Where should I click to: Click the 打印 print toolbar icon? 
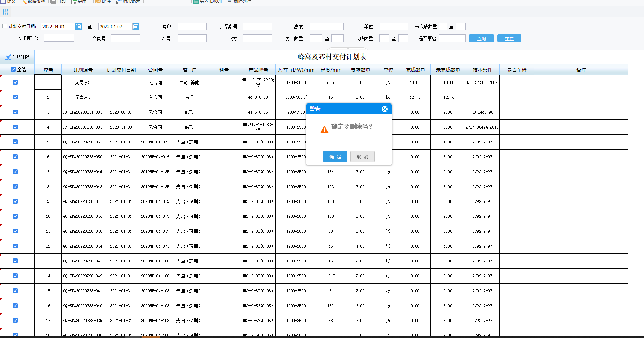pyautogui.click(x=58, y=1)
